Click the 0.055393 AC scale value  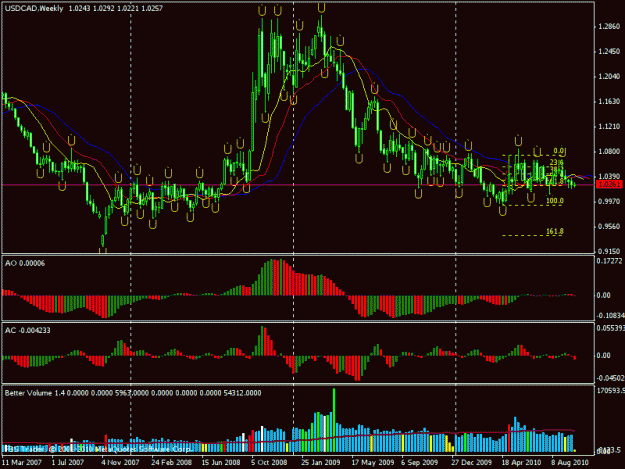610,328
